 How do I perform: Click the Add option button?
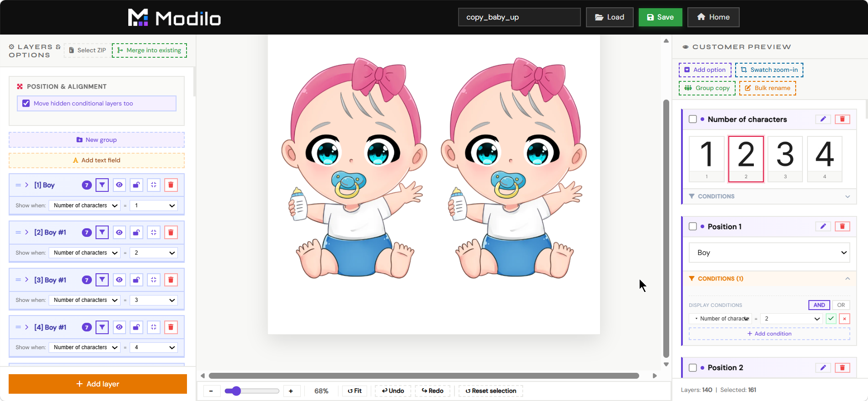(705, 70)
